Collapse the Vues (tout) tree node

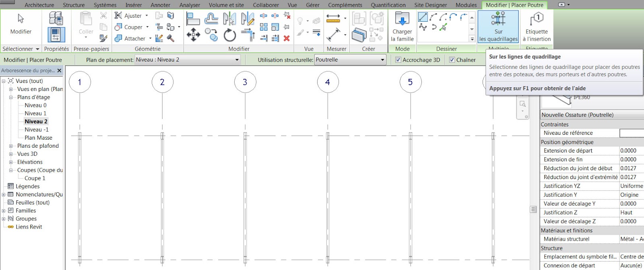pyautogui.click(x=4, y=81)
